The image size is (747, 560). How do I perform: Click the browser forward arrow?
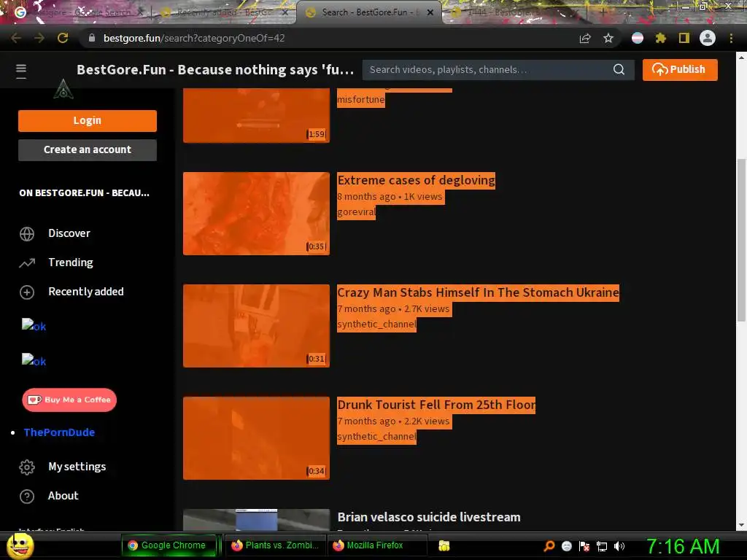click(39, 38)
